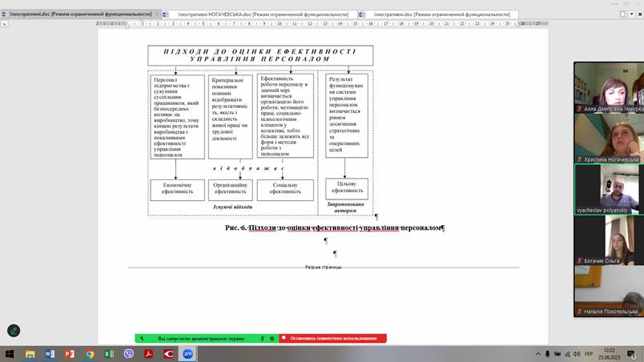Open the Windows Start menu
644x362 pixels.
[10, 353]
